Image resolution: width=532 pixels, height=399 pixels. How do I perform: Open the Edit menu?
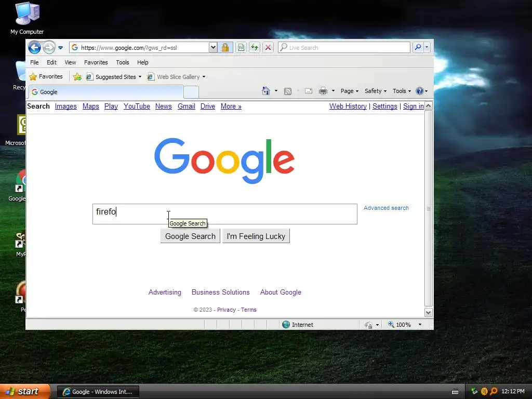(51, 62)
